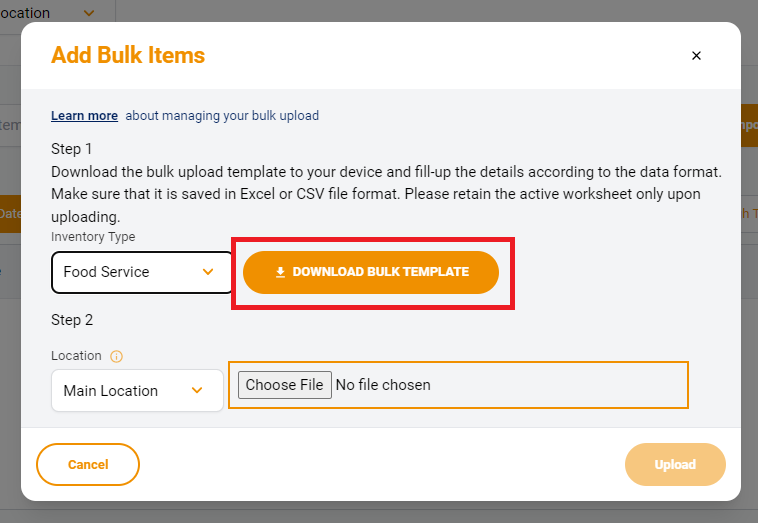The image size is (758, 523).
Task: Click the Add Bulk Items heading
Action: 128,55
